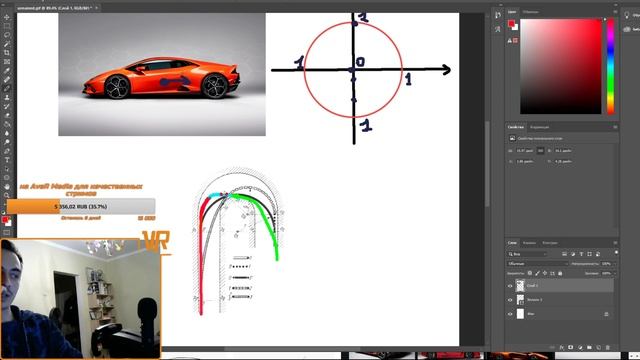This screenshot has width=640, height=360.
Task: Switch to the Swatches tab
Action: tap(530, 12)
